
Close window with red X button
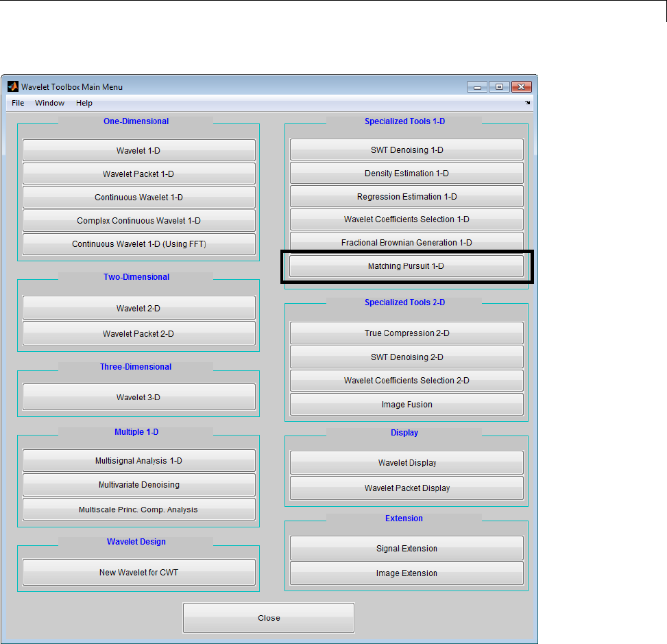click(x=522, y=87)
